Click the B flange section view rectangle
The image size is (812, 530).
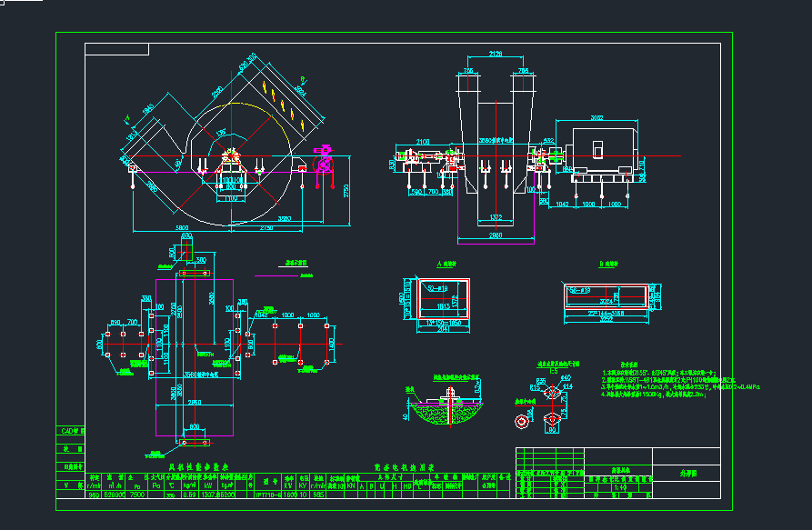[606, 294]
